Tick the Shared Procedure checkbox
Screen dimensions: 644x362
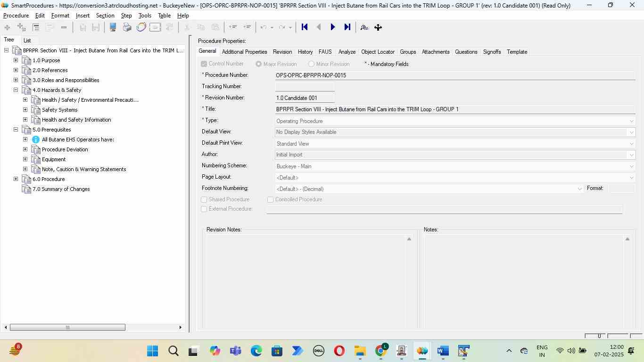click(x=204, y=200)
